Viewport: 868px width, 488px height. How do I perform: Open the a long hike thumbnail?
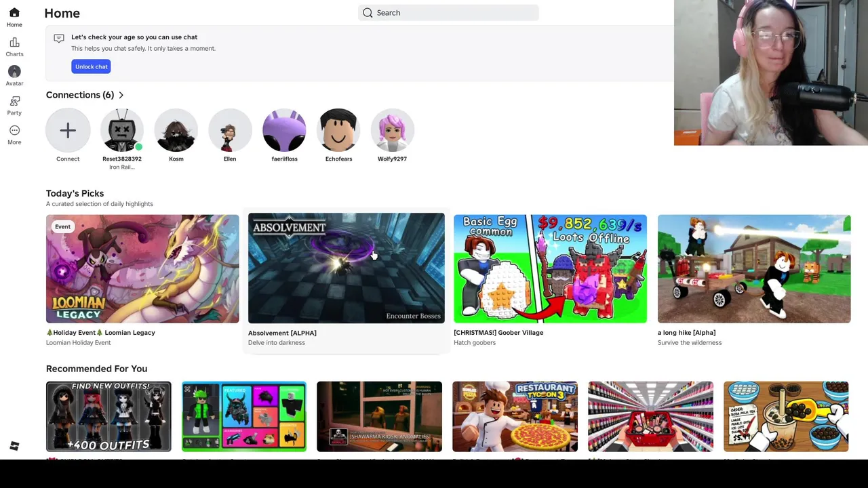coord(754,269)
